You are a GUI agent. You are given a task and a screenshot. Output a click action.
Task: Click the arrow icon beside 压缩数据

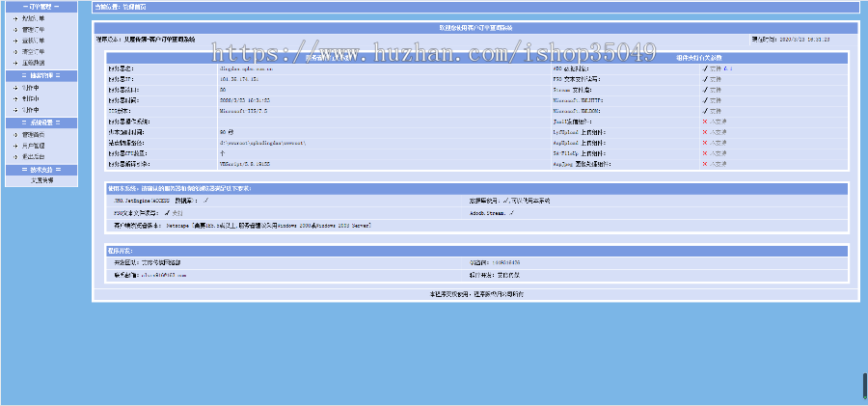tap(15, 63)
